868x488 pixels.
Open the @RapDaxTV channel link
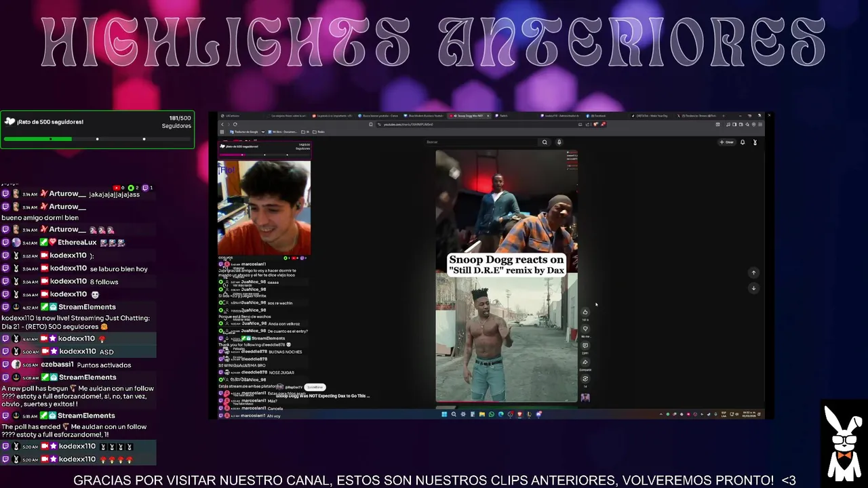tap(294, 387)
